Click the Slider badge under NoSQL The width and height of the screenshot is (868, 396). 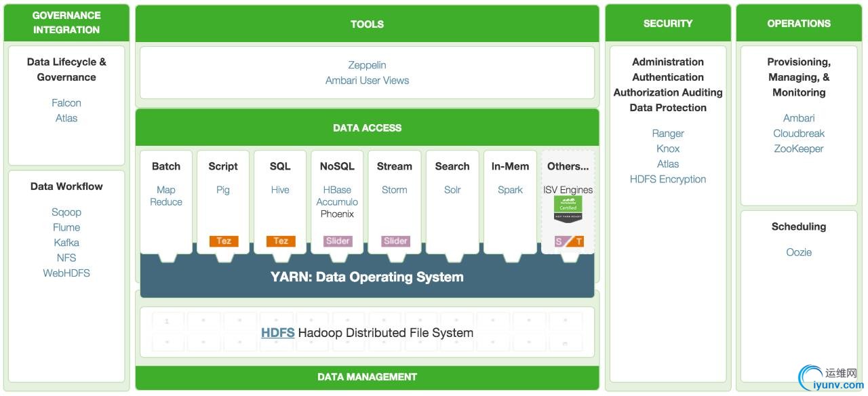pyautogui.click(x=338, y=241)
